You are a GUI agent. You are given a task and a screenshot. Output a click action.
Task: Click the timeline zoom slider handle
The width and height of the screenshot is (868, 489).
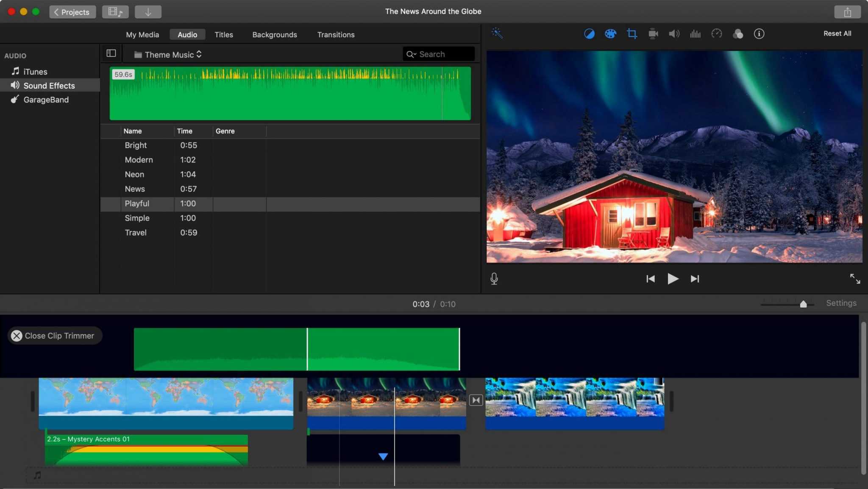[x=803, y=304]
